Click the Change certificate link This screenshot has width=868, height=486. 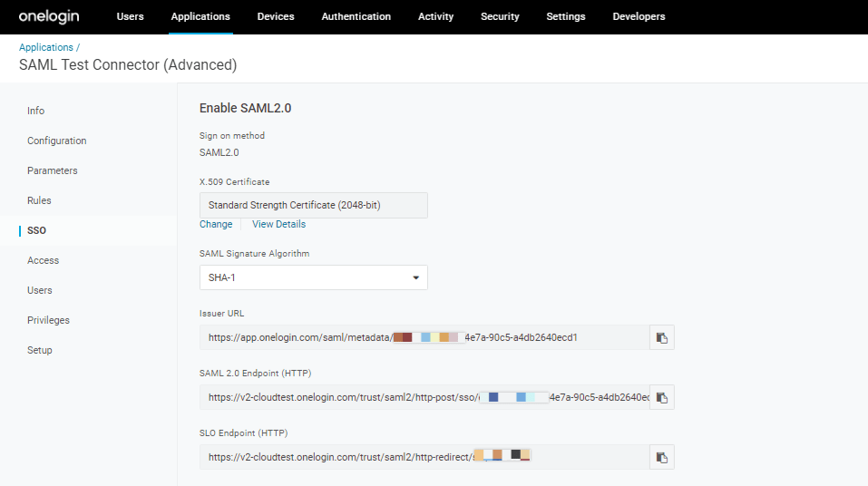pyautogui.click(x=216, y=224)
